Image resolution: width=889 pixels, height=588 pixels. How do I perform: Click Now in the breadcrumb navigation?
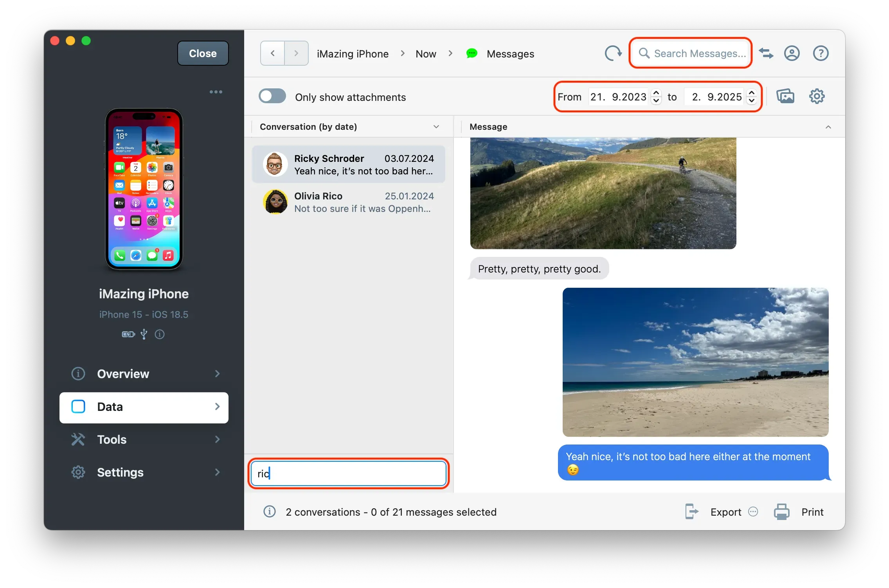(x=425, y=54)
